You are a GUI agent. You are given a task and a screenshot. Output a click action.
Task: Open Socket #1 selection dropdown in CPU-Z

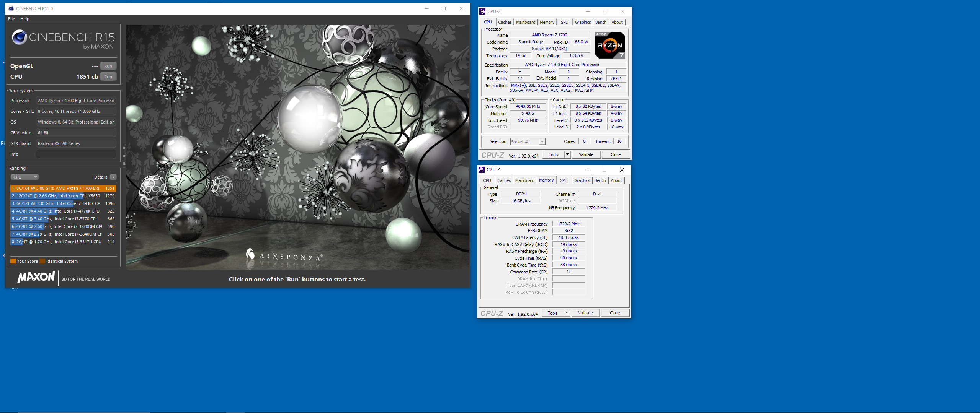pos(528,142)
